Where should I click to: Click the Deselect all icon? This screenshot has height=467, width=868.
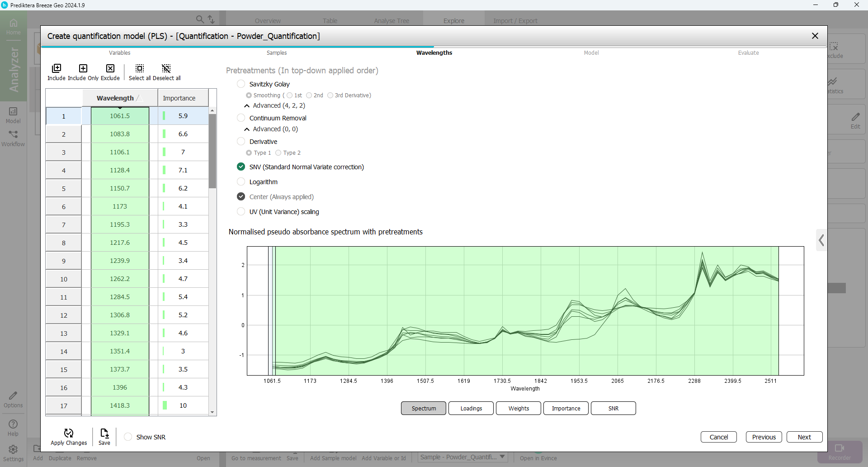[166, 69]
